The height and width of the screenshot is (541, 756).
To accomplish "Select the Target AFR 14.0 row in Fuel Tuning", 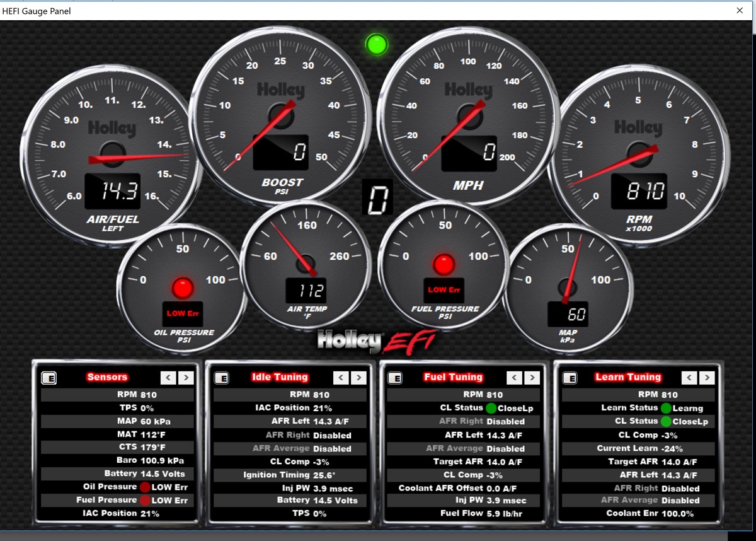I will click(x=464, y=462).
